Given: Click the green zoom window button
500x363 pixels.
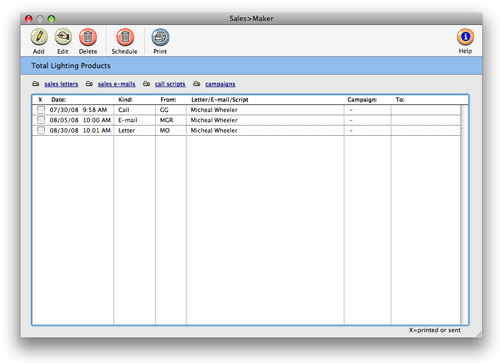Looking at the screenshot, I should coord(51,19).
